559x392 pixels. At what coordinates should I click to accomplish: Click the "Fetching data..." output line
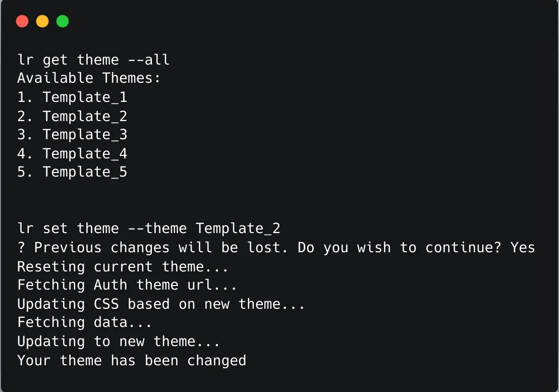coord(85,322)
